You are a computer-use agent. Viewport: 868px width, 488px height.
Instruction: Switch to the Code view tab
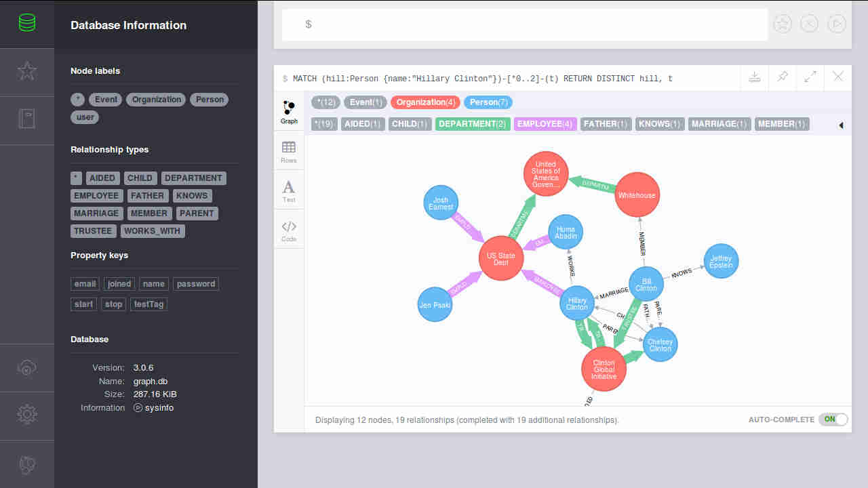289,231
